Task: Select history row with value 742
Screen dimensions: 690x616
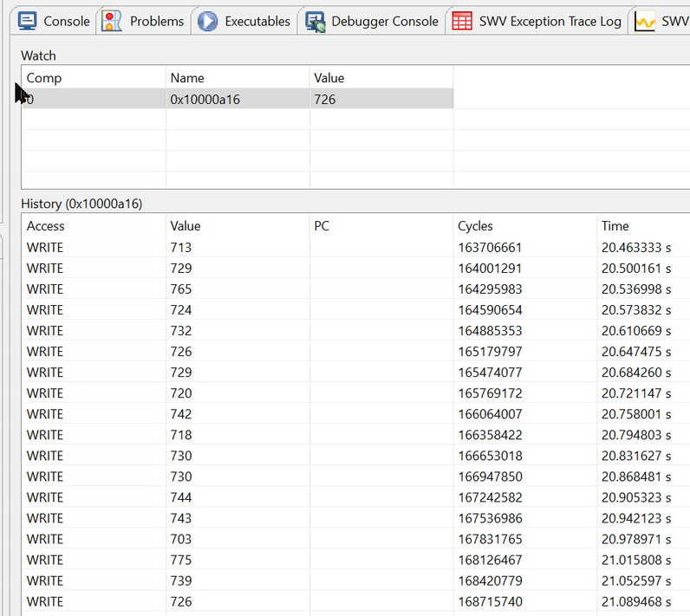Action: 355,414
